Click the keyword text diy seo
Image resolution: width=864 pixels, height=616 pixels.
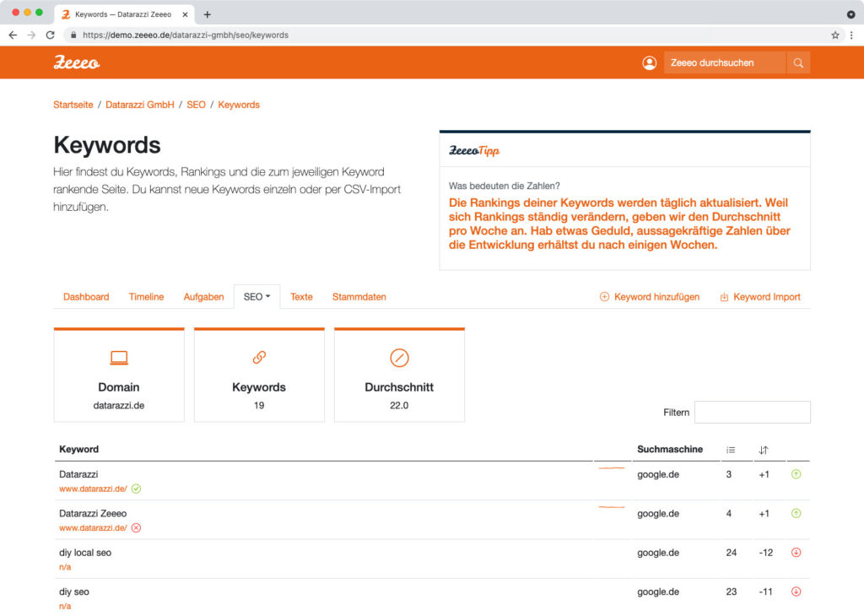point(74,592)
